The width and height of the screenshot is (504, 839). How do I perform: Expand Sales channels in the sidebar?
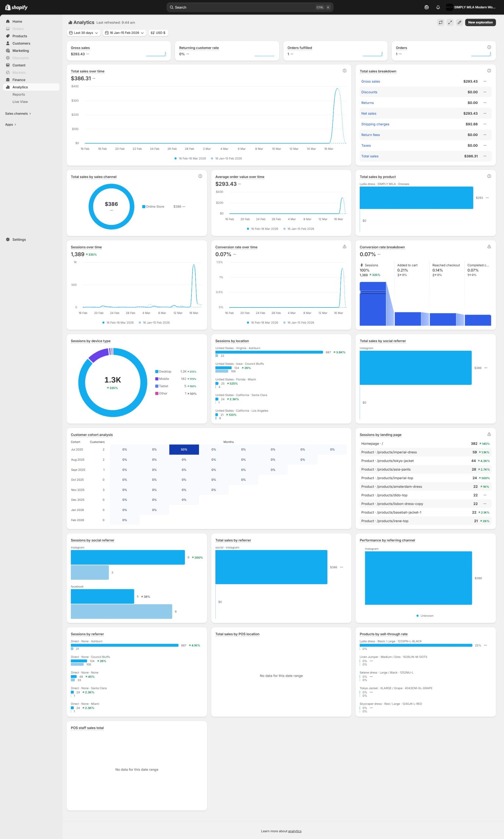pyautogui.click(x=18, y=113)
